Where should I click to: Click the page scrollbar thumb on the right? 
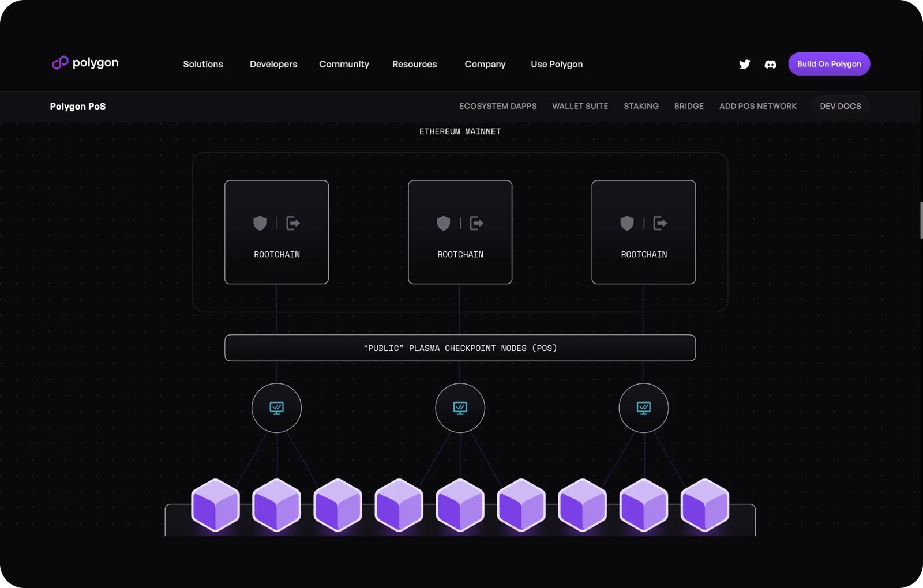pos(921,220)
